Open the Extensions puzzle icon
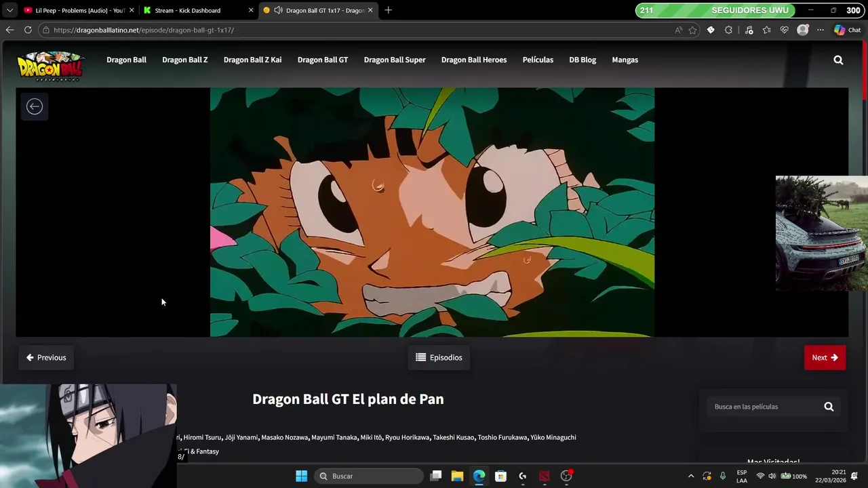 click(728, 30)
